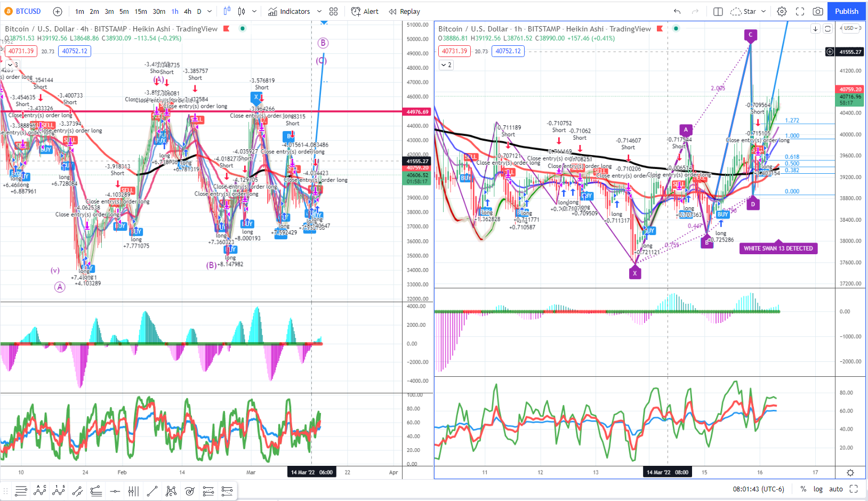Select the XABCD pattern drawing tool
This screenshot has height=501, width=868.
171,491
